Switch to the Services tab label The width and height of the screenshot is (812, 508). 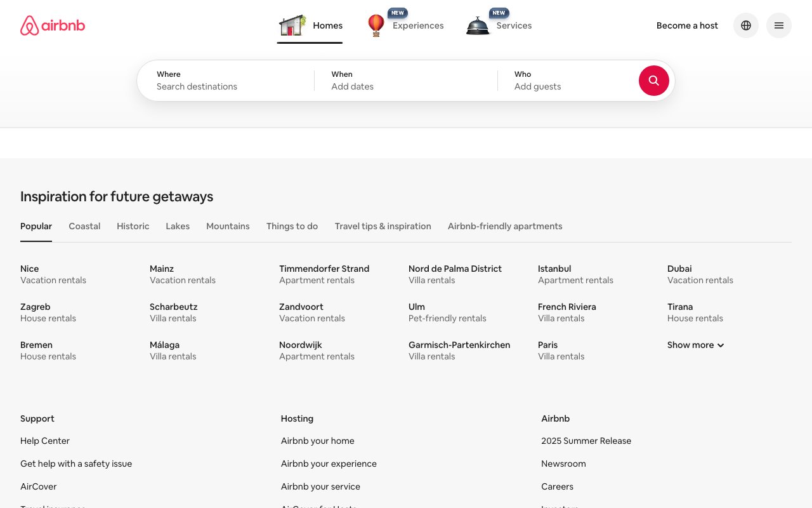click(514, 25)
